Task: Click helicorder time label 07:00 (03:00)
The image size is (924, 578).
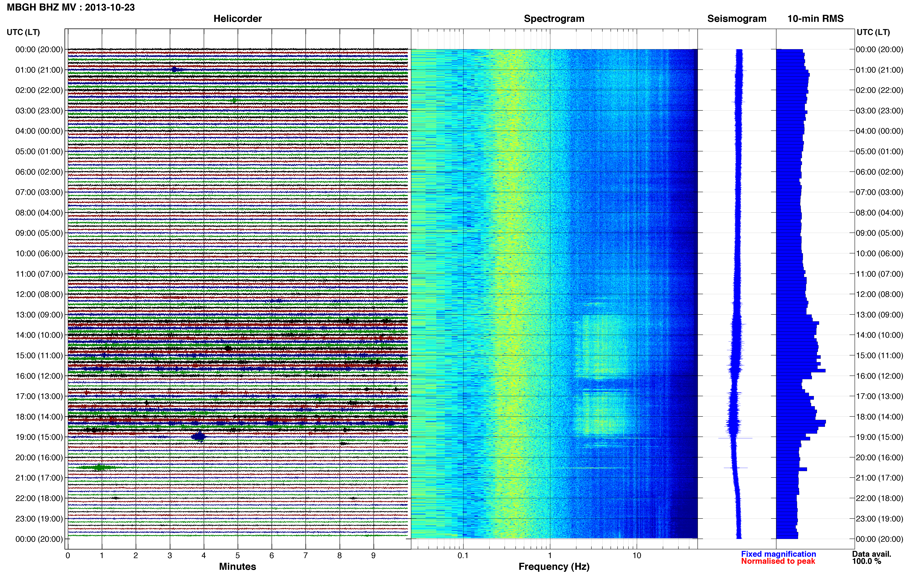Action: point(39,192)
